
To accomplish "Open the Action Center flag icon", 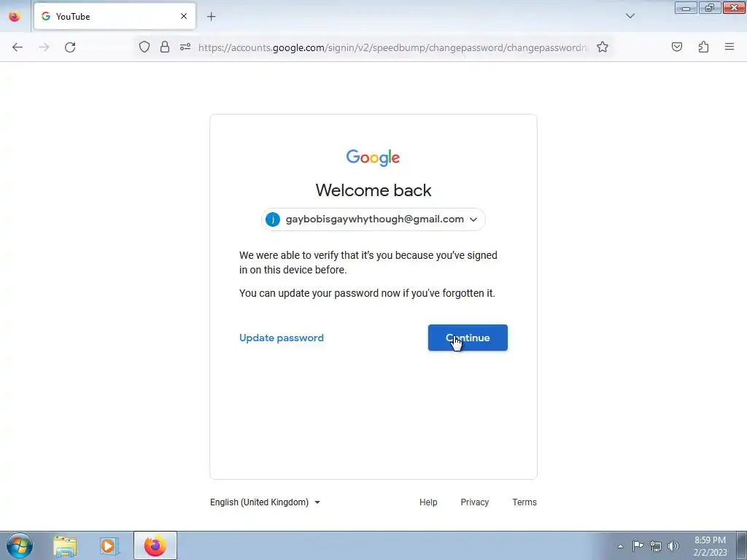I will 638,546.
